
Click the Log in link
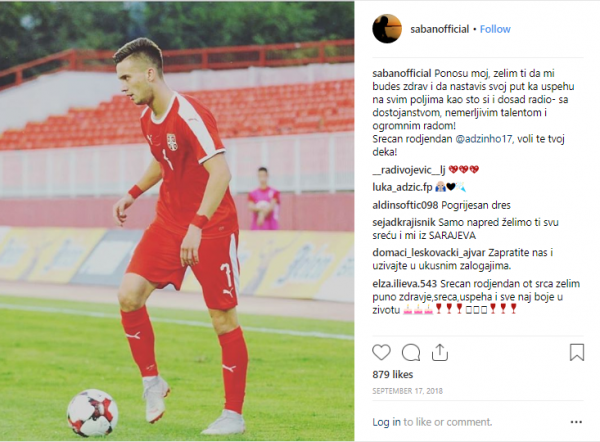(x=386, y=422)
